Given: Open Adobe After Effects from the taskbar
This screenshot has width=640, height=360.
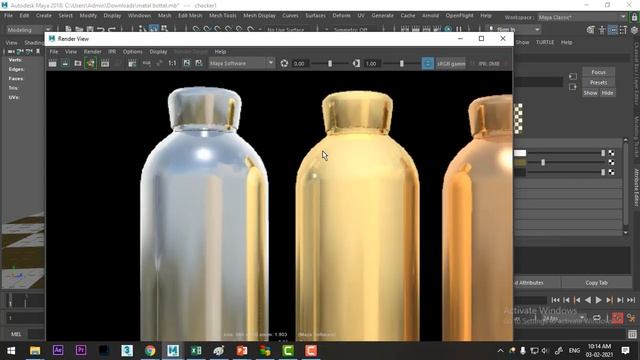Looking at the screenshot, I should 58,350.
